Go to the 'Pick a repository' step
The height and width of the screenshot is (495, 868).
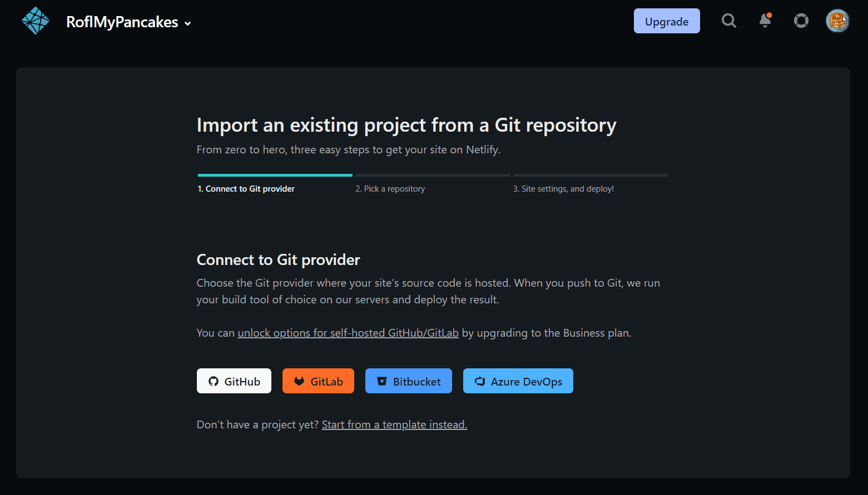point(390,189)
